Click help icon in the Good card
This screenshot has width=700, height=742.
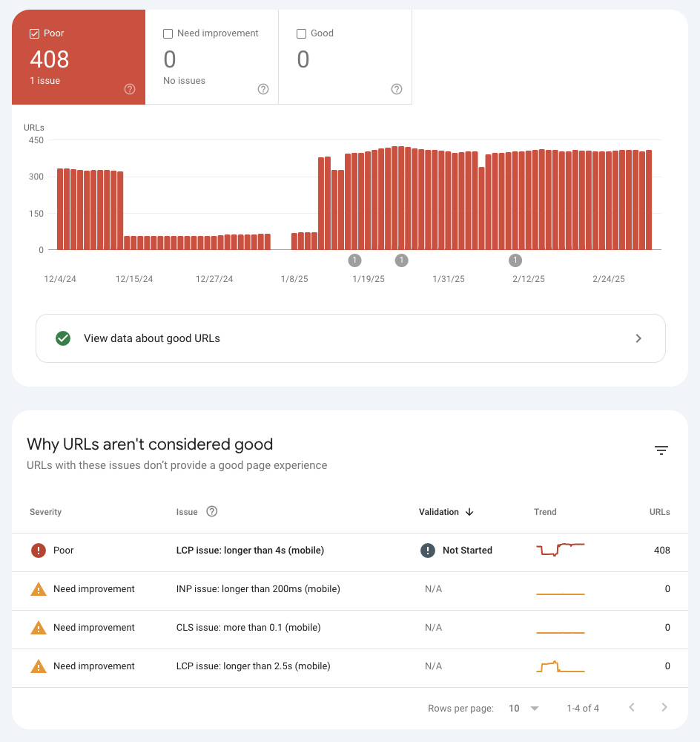pos(397,89)
